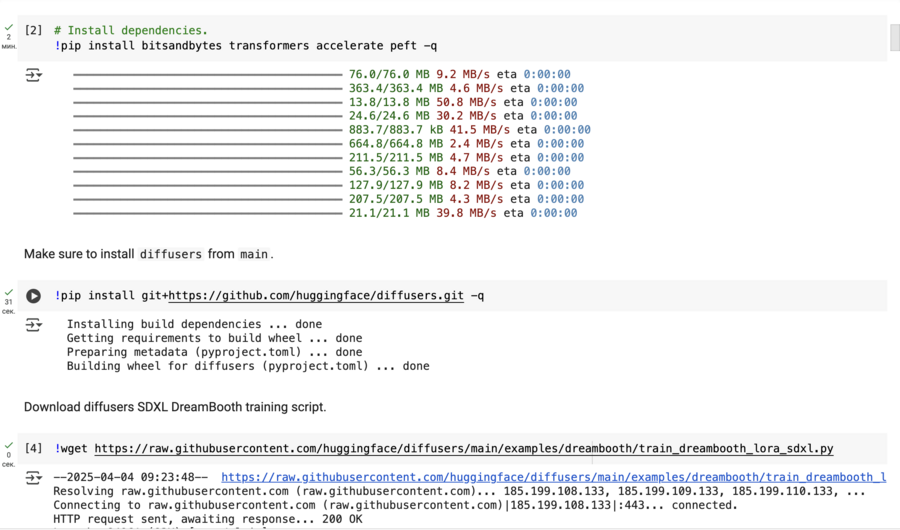Open the github.com/huggingface/diffusers.git link
Screen dimensions: 900x530
click(315, 296)
